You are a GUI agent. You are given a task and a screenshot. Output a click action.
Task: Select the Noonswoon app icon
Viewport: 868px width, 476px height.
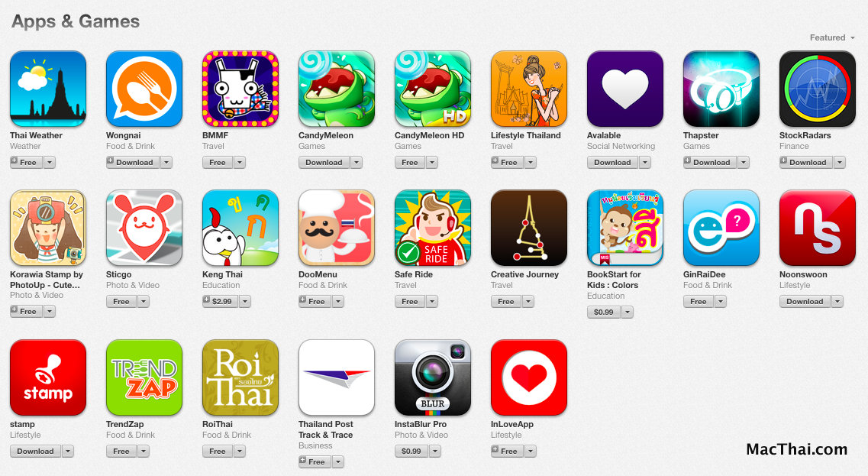point(817,228)
